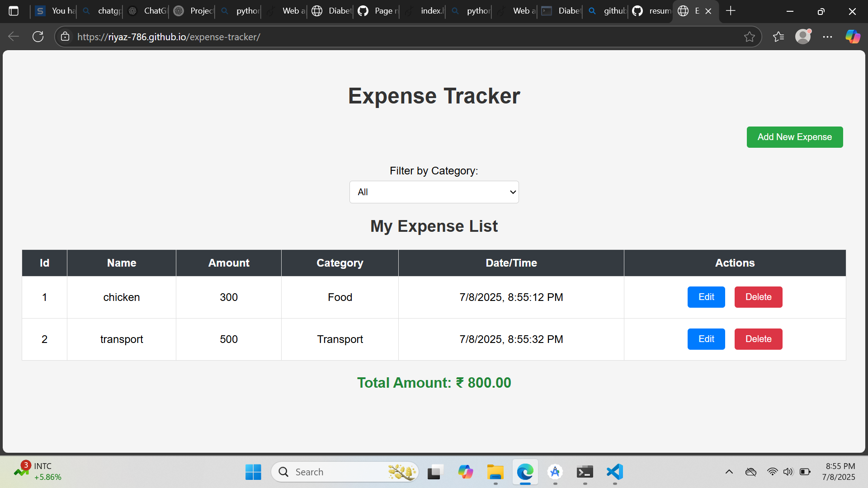Expand the Filter by Category dropdown
Screen dimensions: 868x488
click(434, 192)
